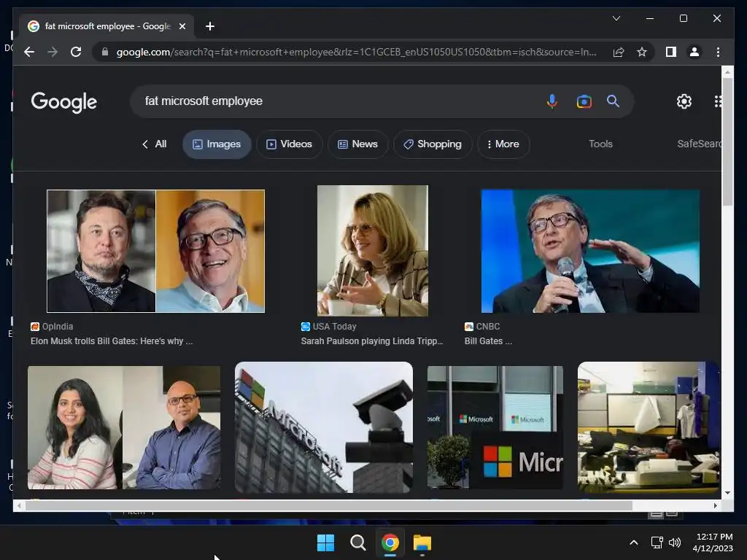Image resolution: width=747 pixels, height=560 pixels.
Task: Open the two-people portrait thumbnail
Action: 124,427
